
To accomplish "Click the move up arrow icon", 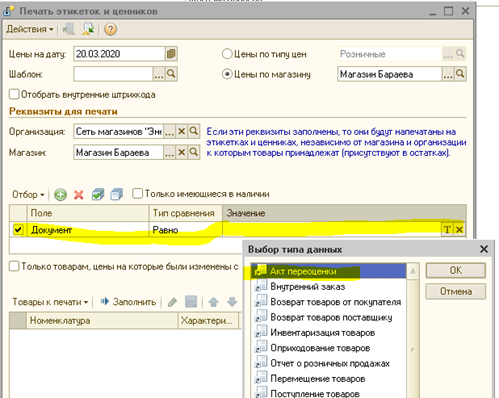I will click(213, 302).
